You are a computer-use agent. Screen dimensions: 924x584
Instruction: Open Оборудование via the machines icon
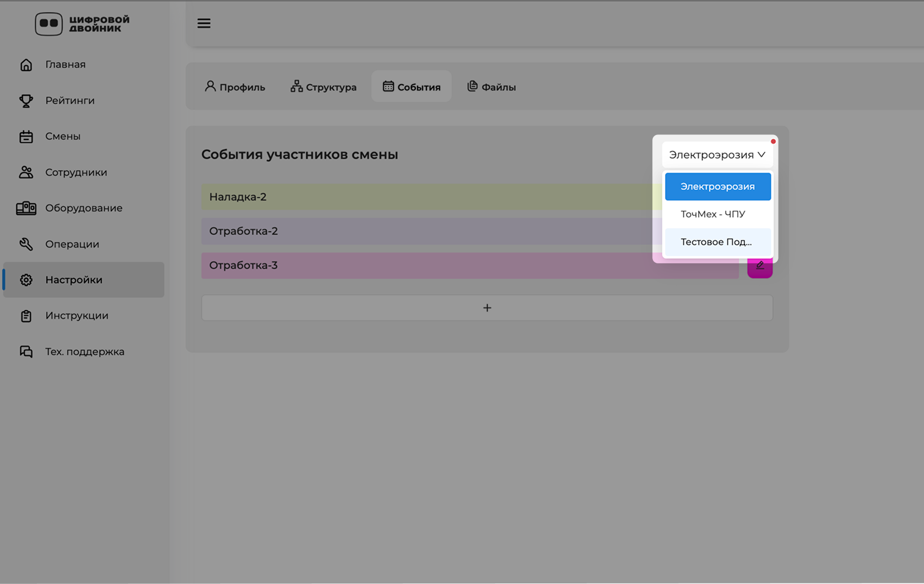(x=26, y=208)
